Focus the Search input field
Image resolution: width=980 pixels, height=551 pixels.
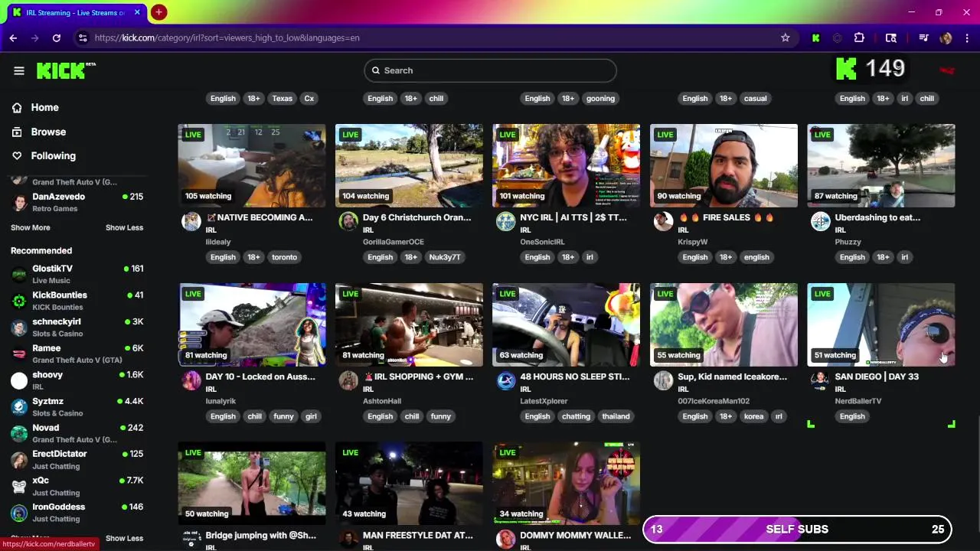click(490, 70)
